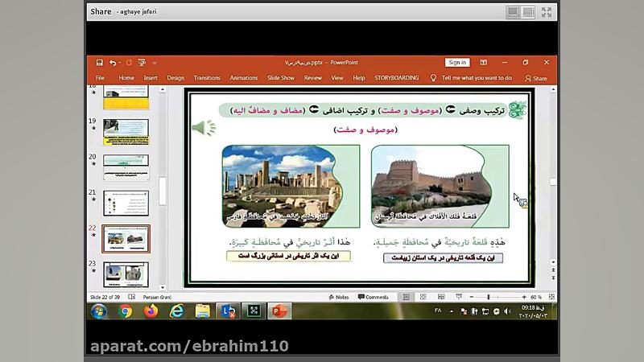Open the Design tab
The image size is (644, 362).
[175, 78]
